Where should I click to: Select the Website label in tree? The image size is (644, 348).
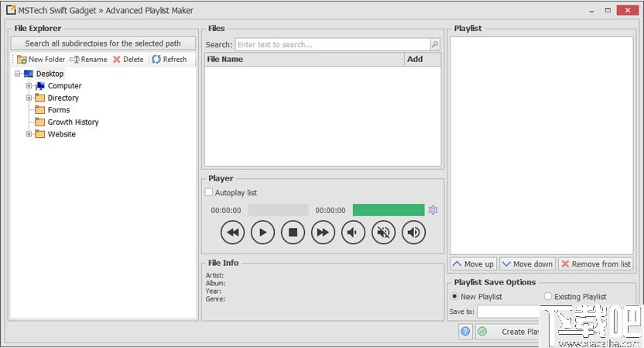[62, 134]
